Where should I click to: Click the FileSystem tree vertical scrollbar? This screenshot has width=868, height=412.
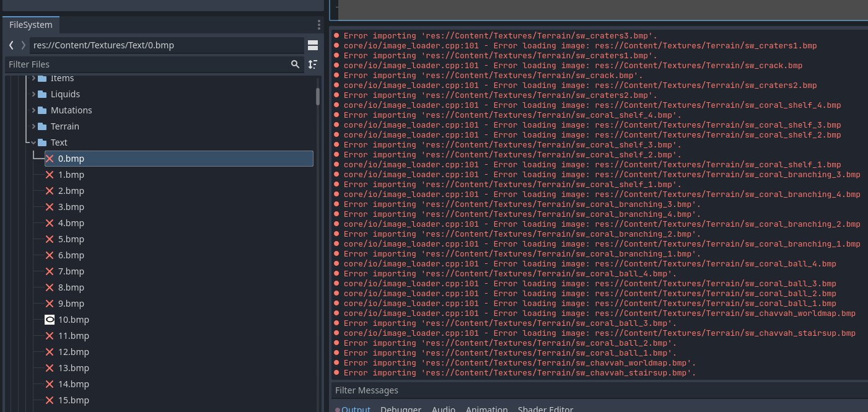pos(318,97)
